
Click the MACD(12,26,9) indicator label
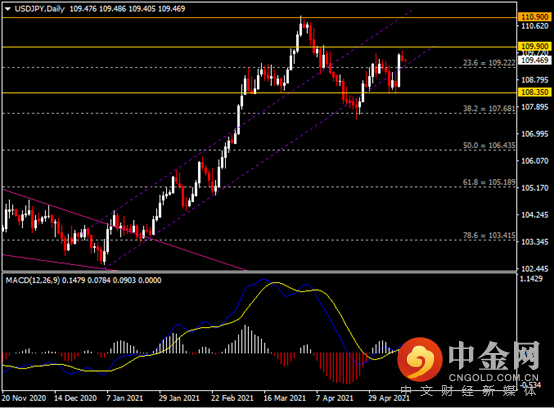coord(33,280)
